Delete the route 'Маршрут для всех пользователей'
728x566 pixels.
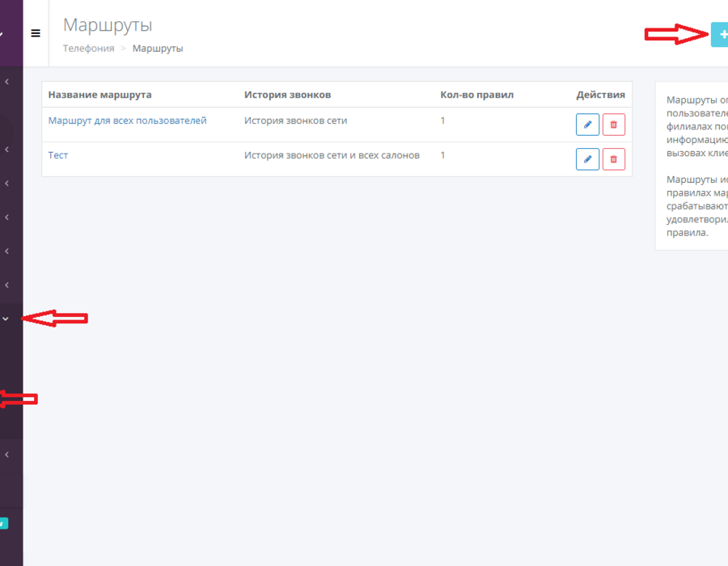tap(614, 125)
